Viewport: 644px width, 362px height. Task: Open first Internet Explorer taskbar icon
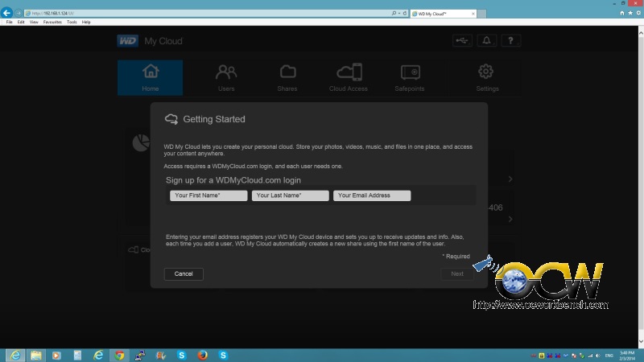coord(14,355)
